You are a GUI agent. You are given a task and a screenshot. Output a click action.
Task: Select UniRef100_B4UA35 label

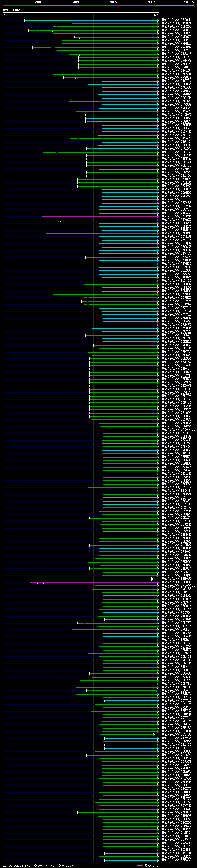(177, 548)
